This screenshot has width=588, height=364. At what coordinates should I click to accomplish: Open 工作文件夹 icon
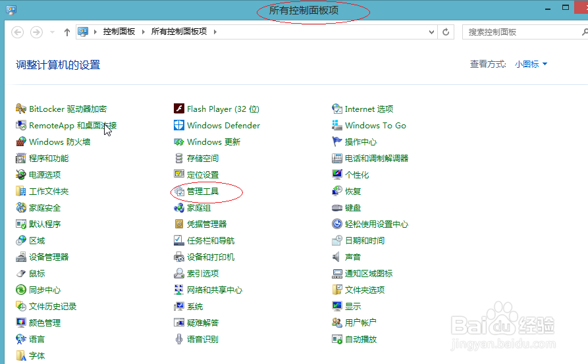point(21,191)
